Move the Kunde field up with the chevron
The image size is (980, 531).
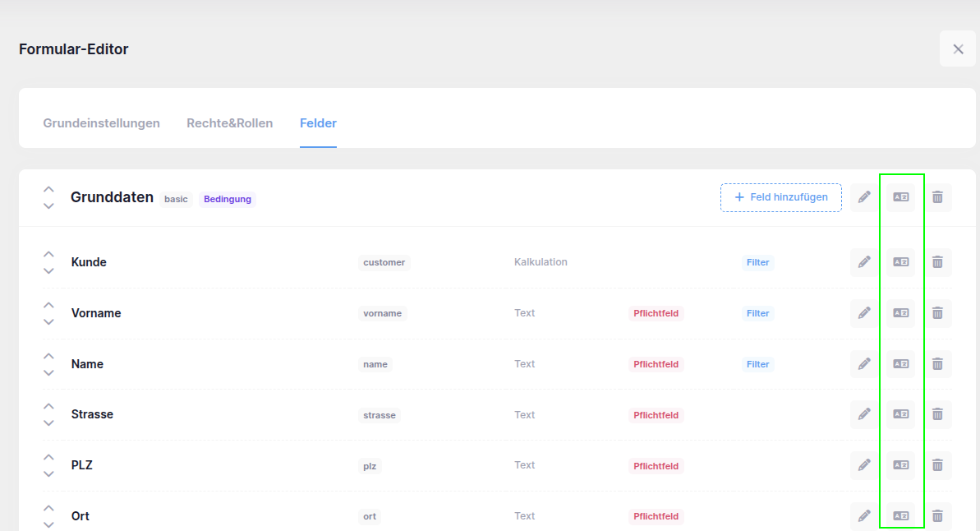48,253
